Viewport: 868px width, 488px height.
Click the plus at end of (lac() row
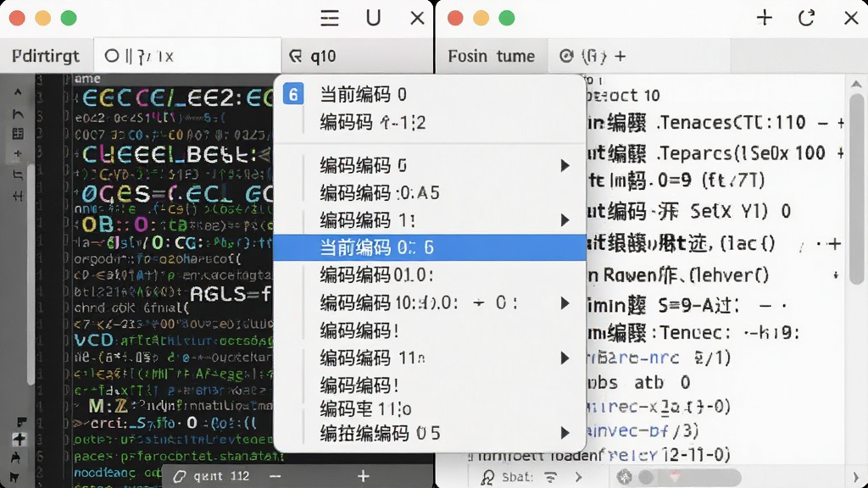tap(835, 243)
